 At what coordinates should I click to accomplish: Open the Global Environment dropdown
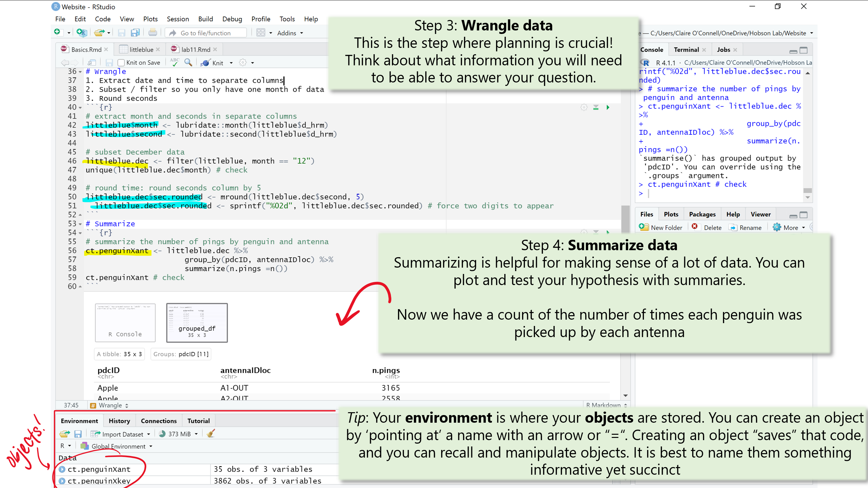point(116,446)
